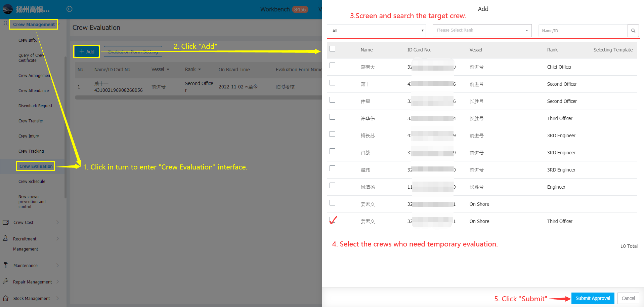
Task: Check the box for 臧伟 3RD Engineer
Action: pos(333,168)
